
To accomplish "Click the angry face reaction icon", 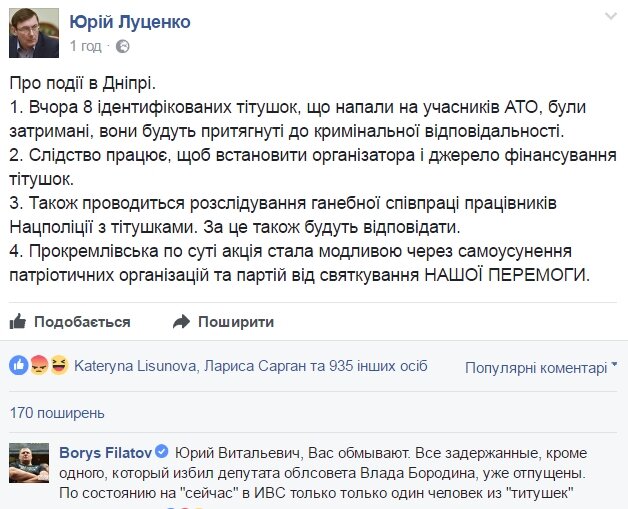I will point(39,365).
